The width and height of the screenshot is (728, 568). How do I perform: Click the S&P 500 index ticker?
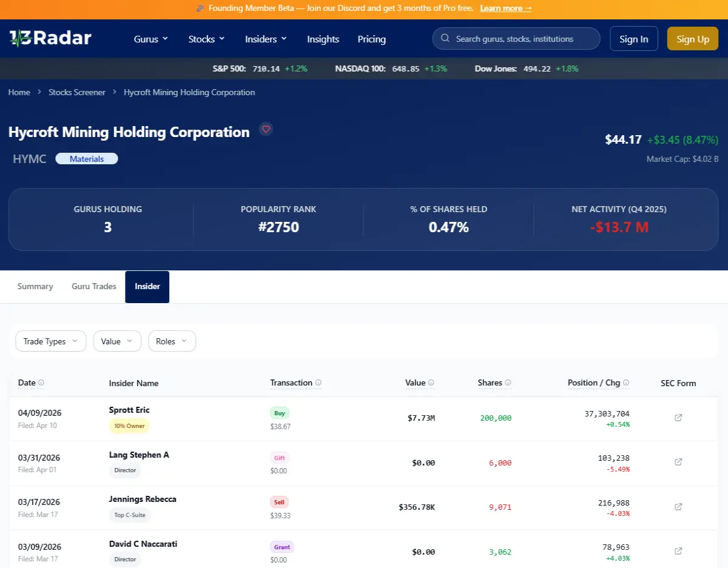(x=260, y=68)
